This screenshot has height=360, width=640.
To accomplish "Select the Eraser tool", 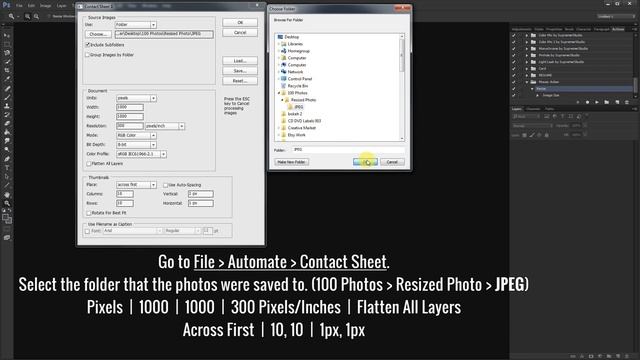I will point(7,123).
